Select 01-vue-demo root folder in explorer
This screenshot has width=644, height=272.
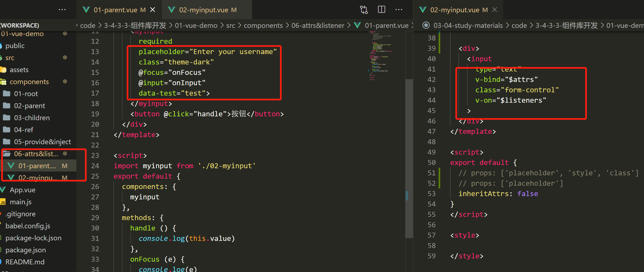coord(22,34)
